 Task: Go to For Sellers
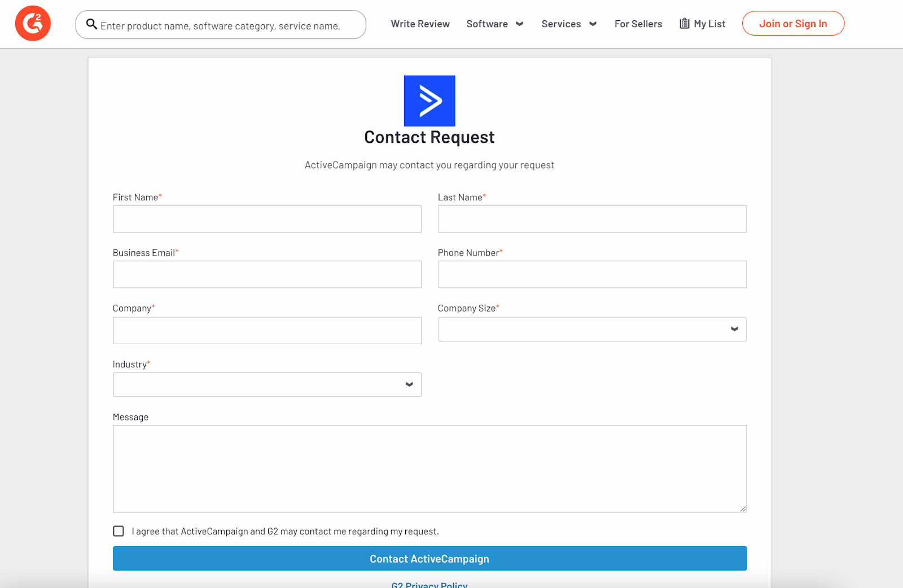tap(638, 24)
